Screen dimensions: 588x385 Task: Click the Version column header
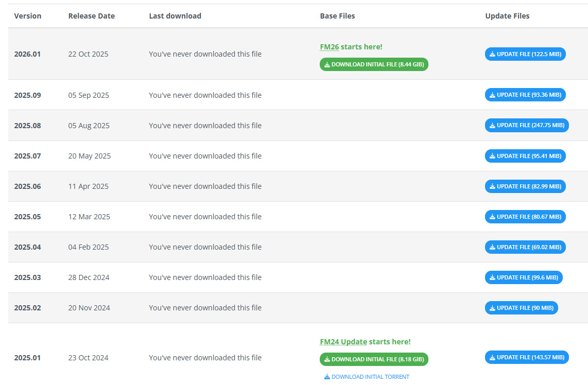28,16
